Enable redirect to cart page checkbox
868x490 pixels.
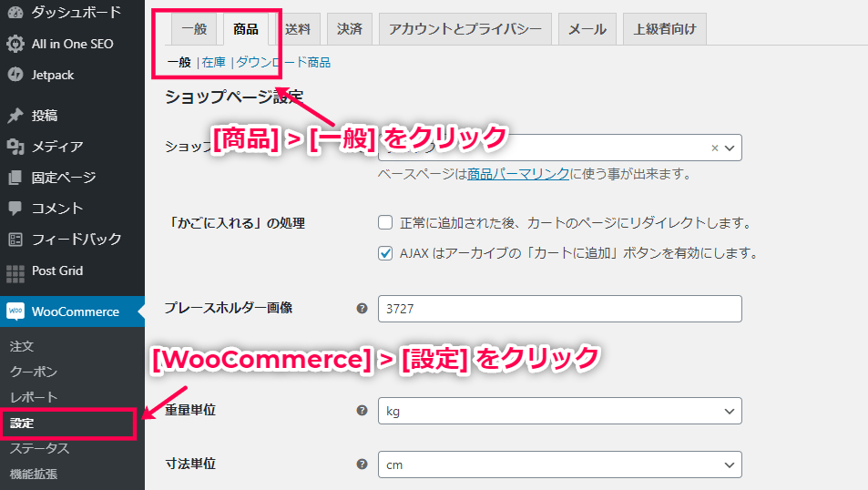point(385,222)
